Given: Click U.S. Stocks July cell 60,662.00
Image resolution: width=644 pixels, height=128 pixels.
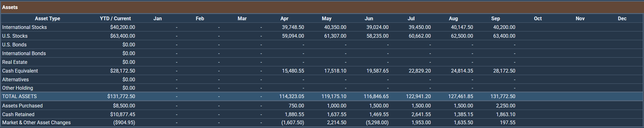Looking at the screenshot, I should (420, 36).
